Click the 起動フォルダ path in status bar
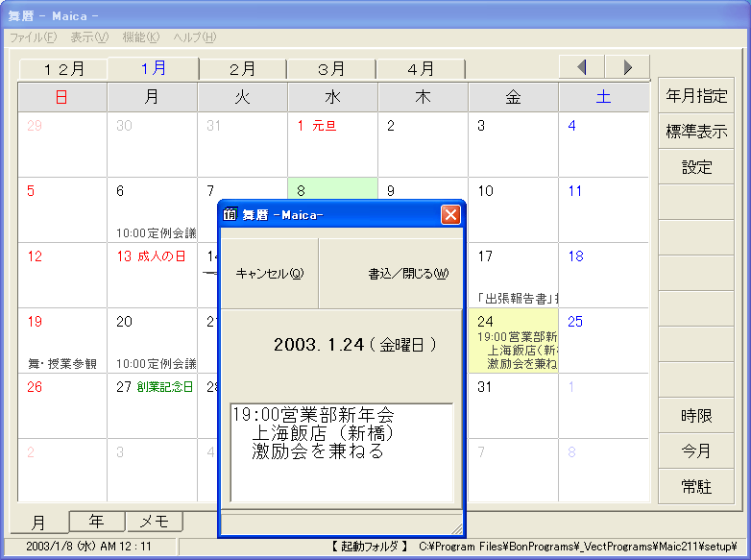 pos(534,547)
